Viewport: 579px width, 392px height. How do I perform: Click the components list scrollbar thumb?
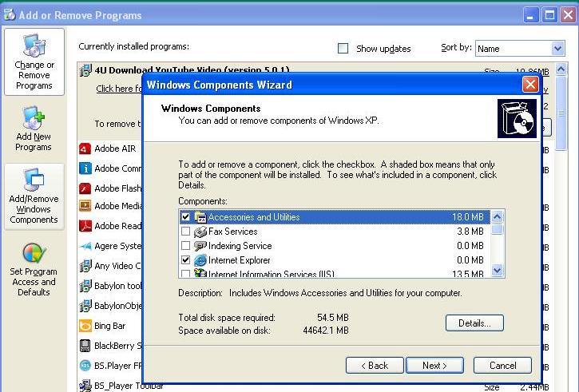pos(497,229)
